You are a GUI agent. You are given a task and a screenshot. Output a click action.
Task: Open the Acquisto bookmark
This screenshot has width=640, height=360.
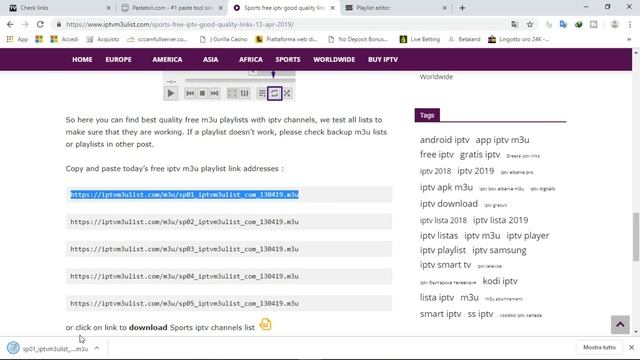coord(103,39)
